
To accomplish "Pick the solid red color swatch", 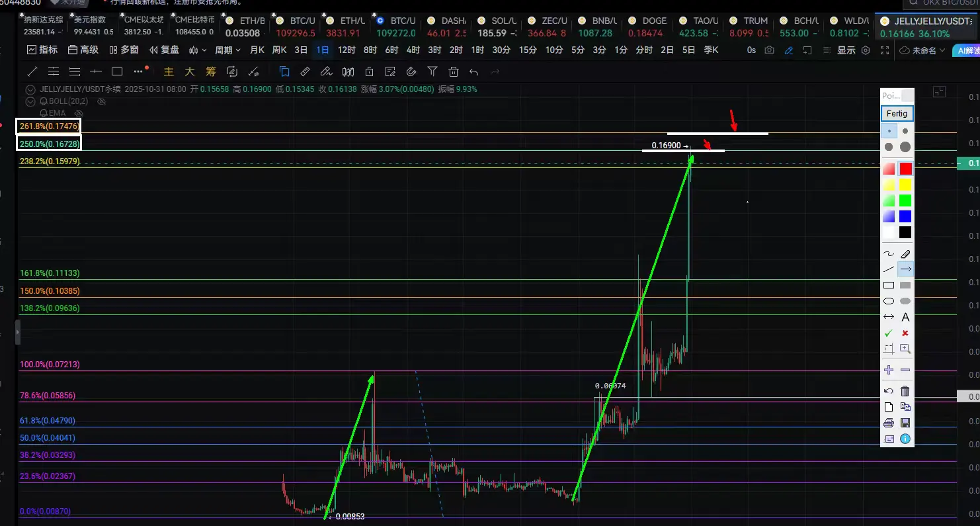I will 905,169.
